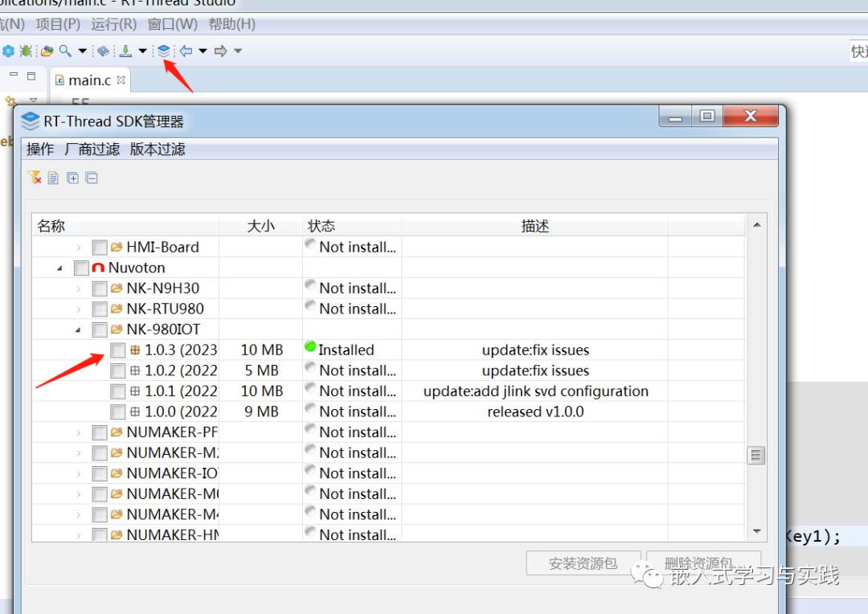Click the gear build settings toolbar icon
868x614 pixels.
[x=8, y=51]
